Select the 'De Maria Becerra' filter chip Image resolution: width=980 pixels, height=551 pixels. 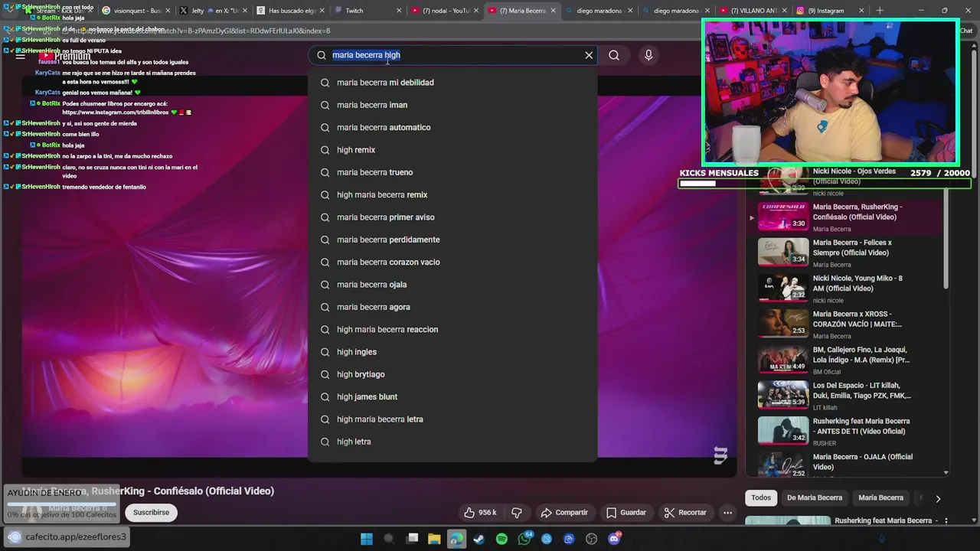point(815,497)
